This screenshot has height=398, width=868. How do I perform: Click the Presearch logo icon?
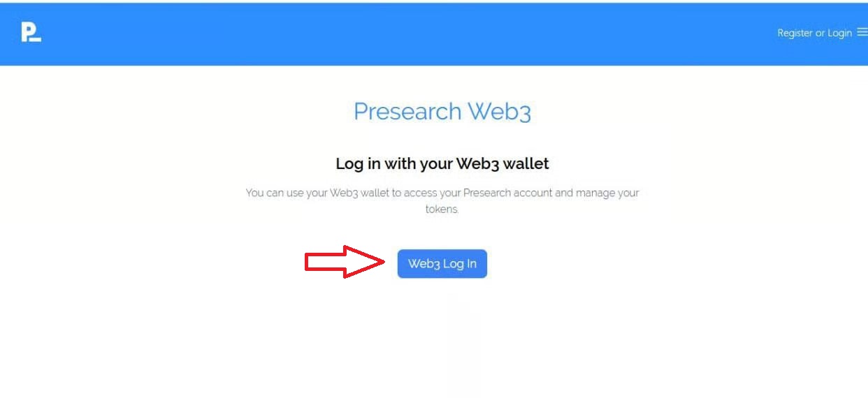(31, 32)
